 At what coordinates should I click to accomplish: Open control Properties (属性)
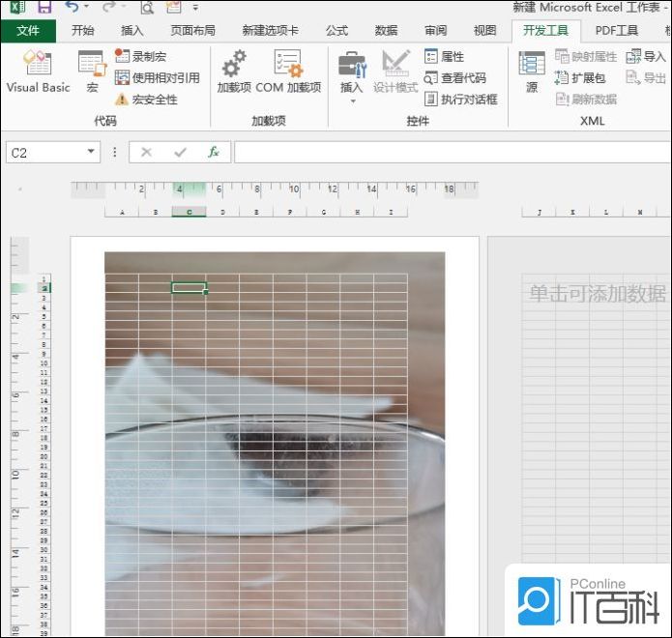coord(444,56)
